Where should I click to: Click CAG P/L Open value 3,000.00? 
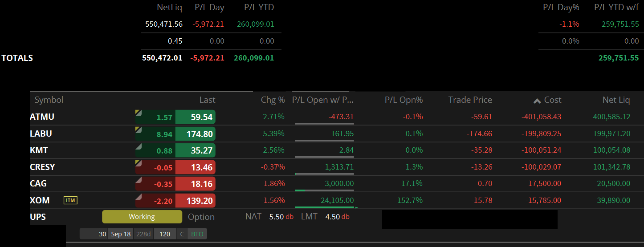click(x=339, y=183)
